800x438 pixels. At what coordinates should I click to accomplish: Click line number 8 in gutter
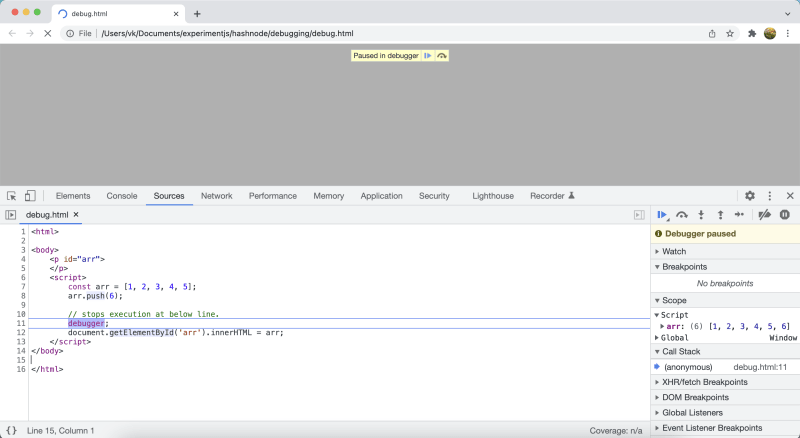click(x=23, y=296)
